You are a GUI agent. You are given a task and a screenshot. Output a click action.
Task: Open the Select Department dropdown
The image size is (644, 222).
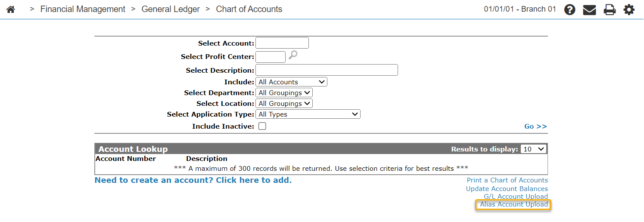click(284, 92)
